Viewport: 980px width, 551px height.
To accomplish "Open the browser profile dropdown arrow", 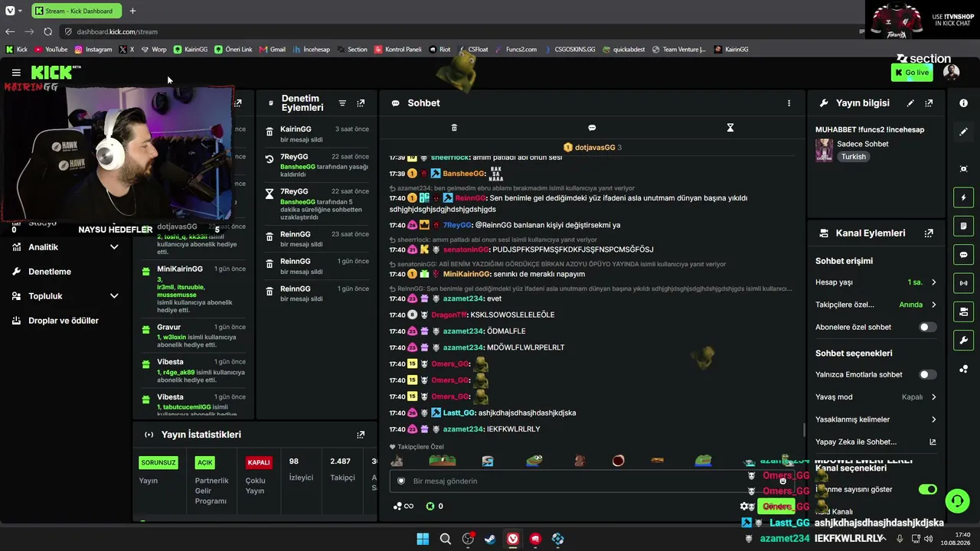I will click(19, 11).
